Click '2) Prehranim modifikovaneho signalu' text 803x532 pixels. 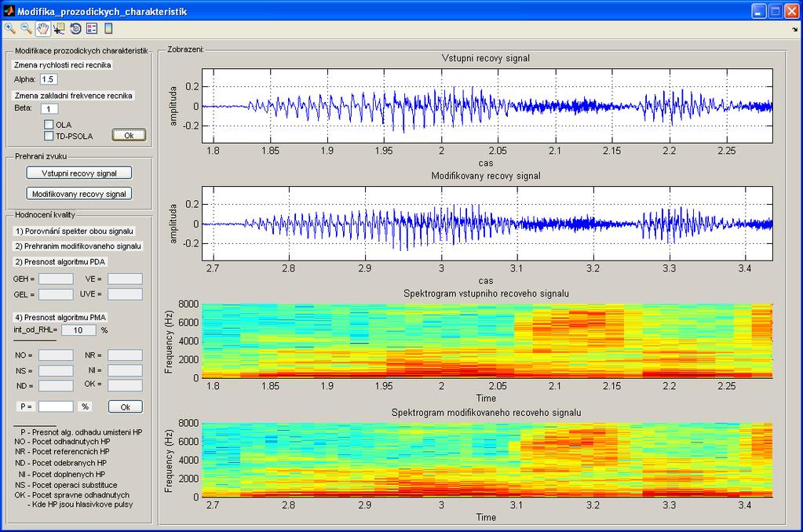coord(78,246)
